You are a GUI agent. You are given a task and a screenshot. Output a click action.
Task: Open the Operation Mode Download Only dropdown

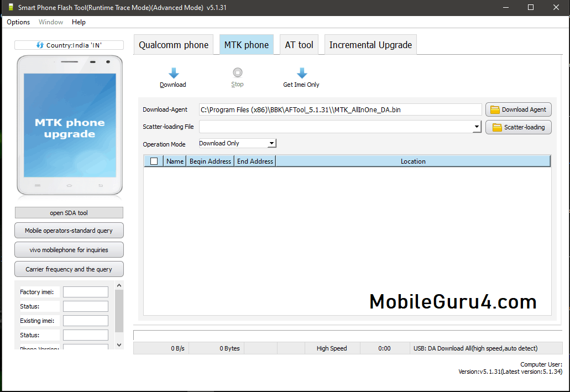pyautogui.click(x=238, y=143)
